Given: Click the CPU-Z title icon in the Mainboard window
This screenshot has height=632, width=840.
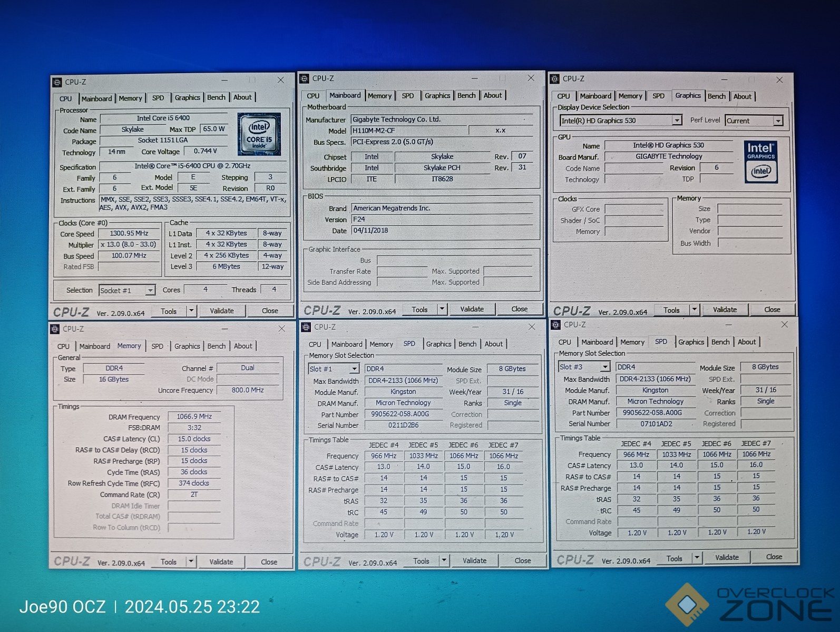Looking at the screenshot, I should pyautogui.click(x=304, y=78).
